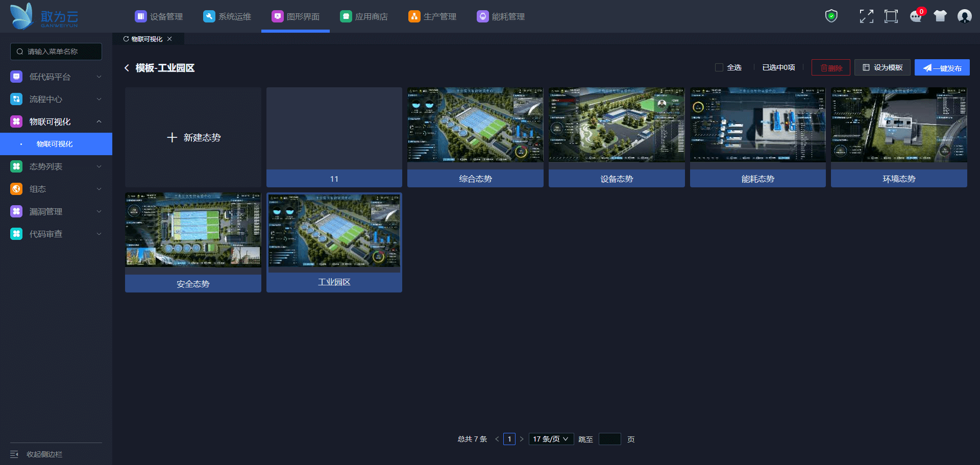Open the 能耗态势 thumbnail card

coord(758,137)
